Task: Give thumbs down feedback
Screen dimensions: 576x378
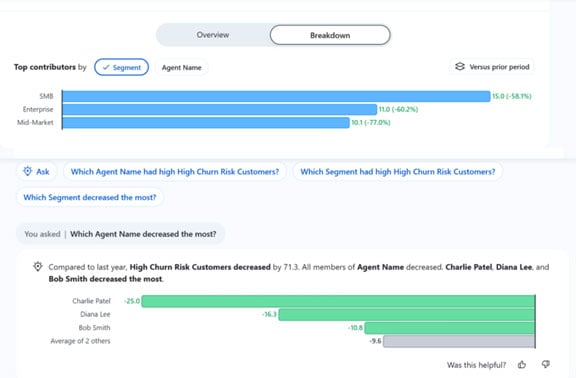Action: pyautogui.click(x=546, y=364)
